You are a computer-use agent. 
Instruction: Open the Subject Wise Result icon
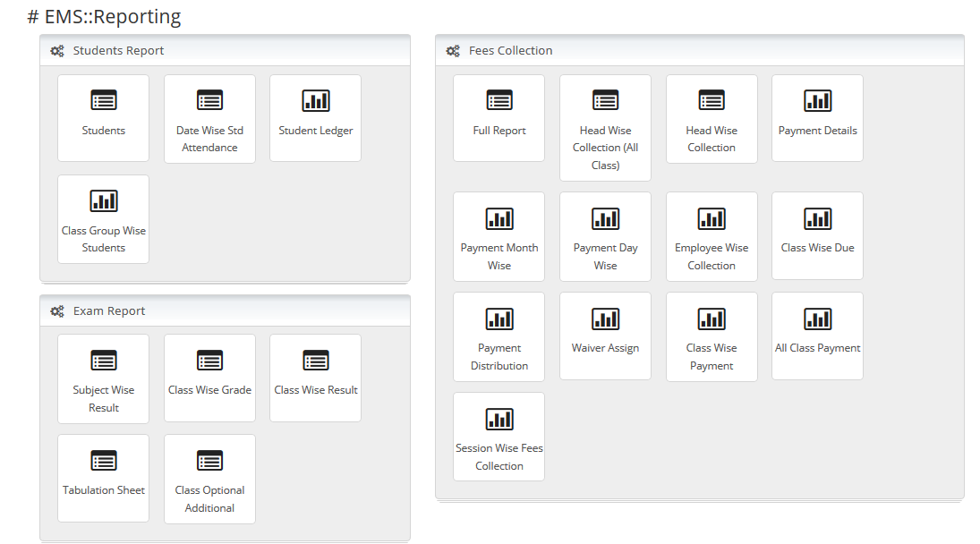[104, 361]
